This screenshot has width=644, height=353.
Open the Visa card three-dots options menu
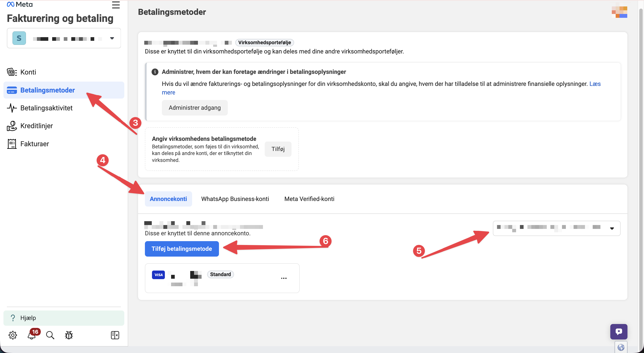(x=284, y=278)
